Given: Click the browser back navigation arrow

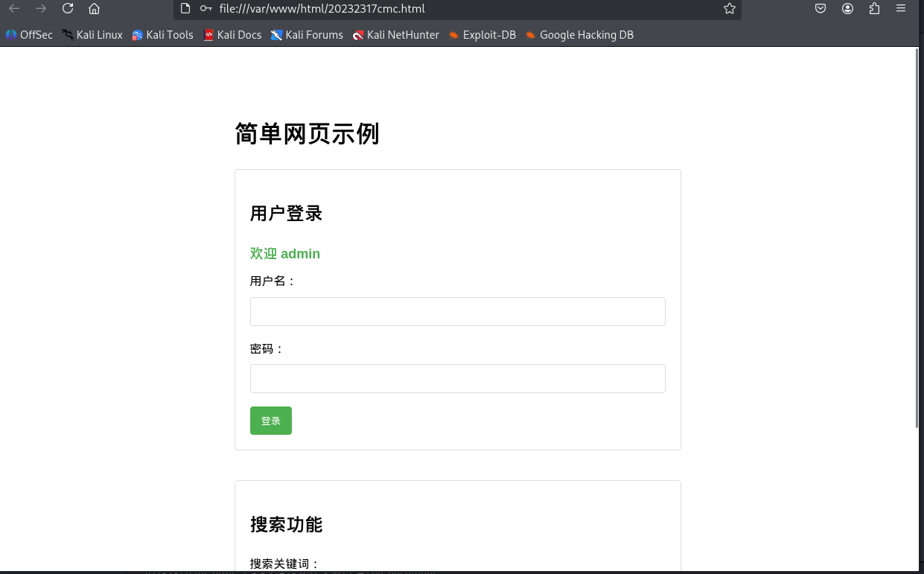Looking at the screenshot, I should coord(13,8).
